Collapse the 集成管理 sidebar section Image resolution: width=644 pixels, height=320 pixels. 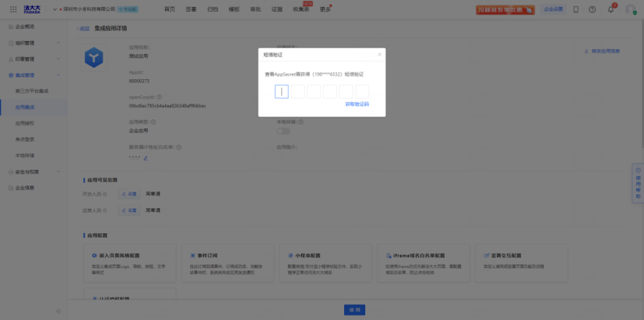(33, 75)
